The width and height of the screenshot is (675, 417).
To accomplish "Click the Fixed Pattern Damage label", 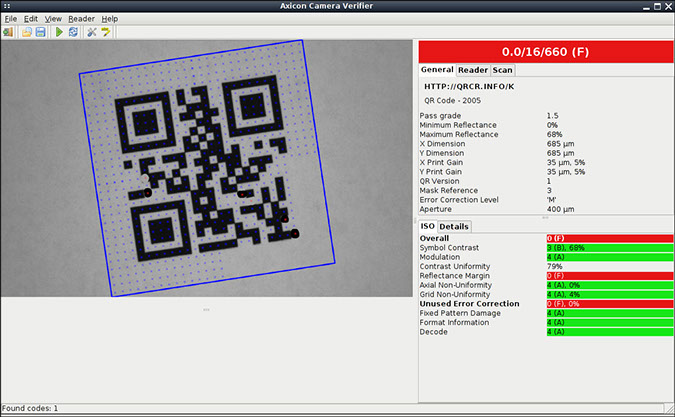I will [460, 313].
